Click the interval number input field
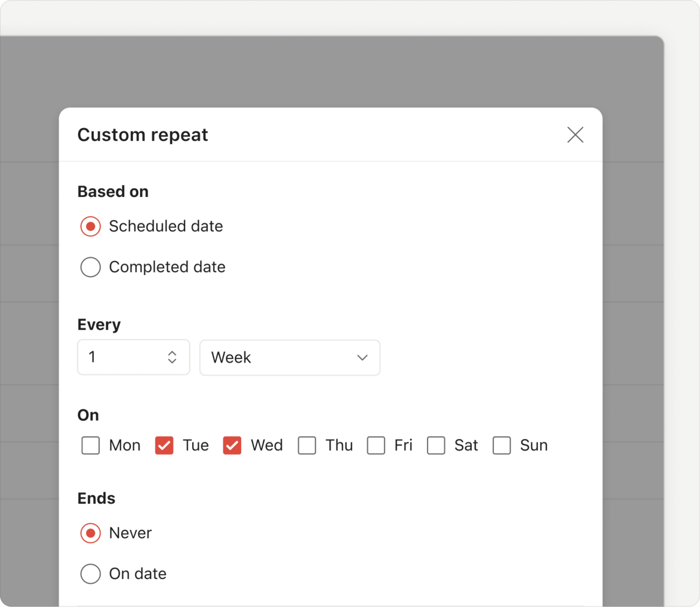The height and width of the screenshot is (607, 700). 119,357
